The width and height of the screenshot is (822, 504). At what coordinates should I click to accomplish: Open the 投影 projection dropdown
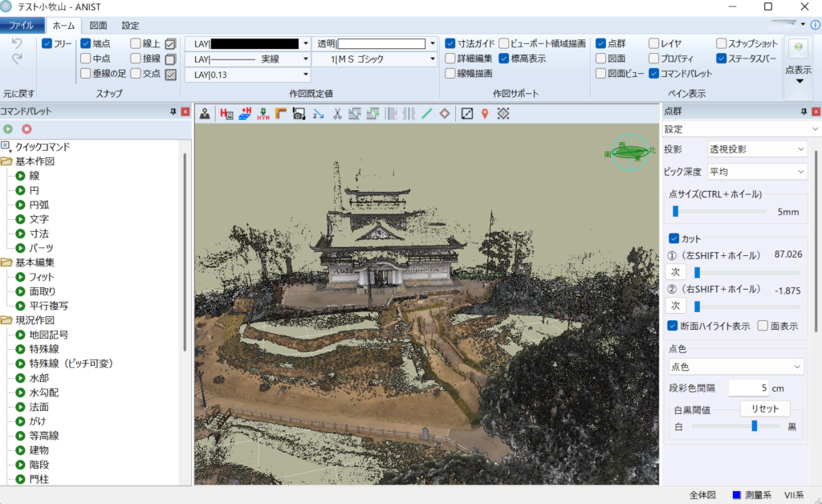(x=756, y=148)
